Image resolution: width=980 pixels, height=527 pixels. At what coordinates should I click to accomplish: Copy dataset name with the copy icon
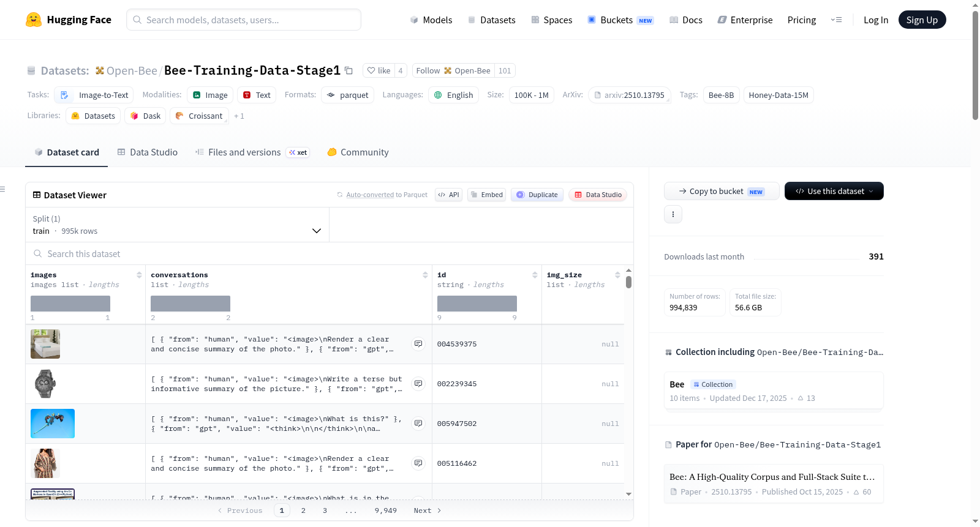click(349, 70)
